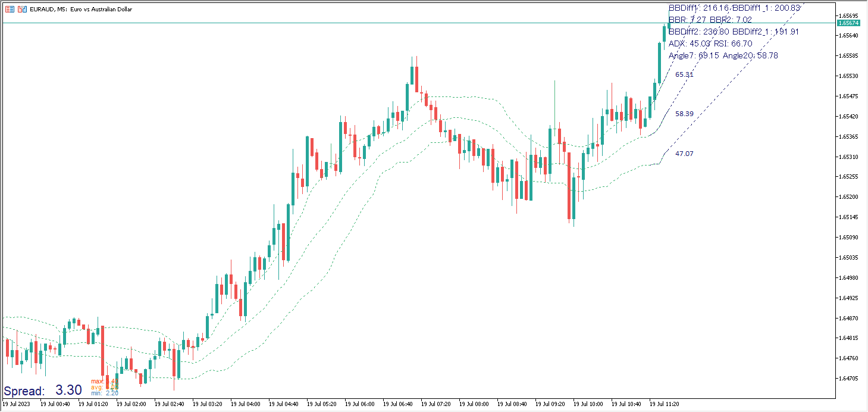Viewport: 868px width, 412px height.
Task: Click price scale value 1.65640
Action: [848, 36]
